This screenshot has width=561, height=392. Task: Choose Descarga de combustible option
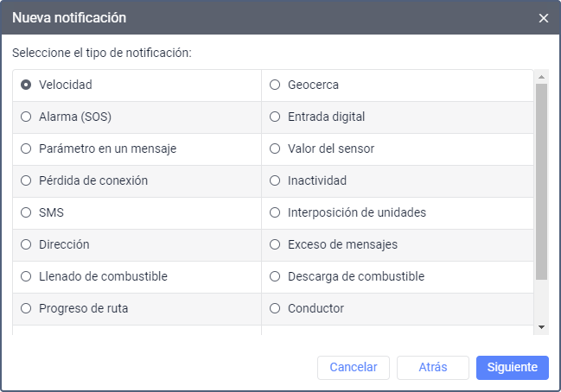pos(275,276)
